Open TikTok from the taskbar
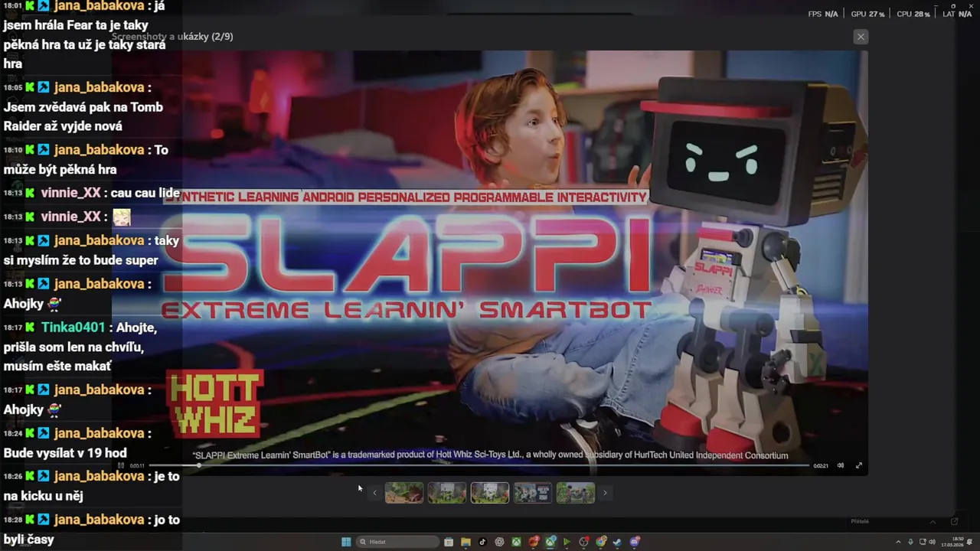 click(x=482, y=542)
